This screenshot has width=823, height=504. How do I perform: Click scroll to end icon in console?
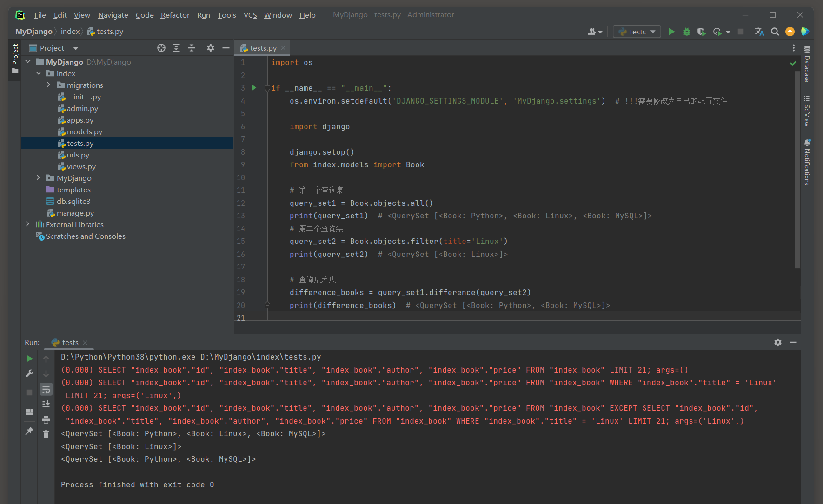tap(46, 404)
